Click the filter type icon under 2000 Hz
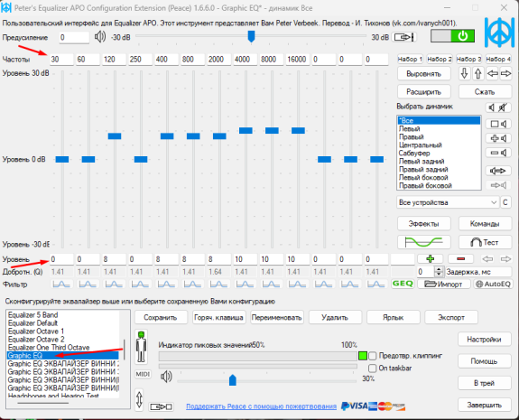 coord(218,285)
